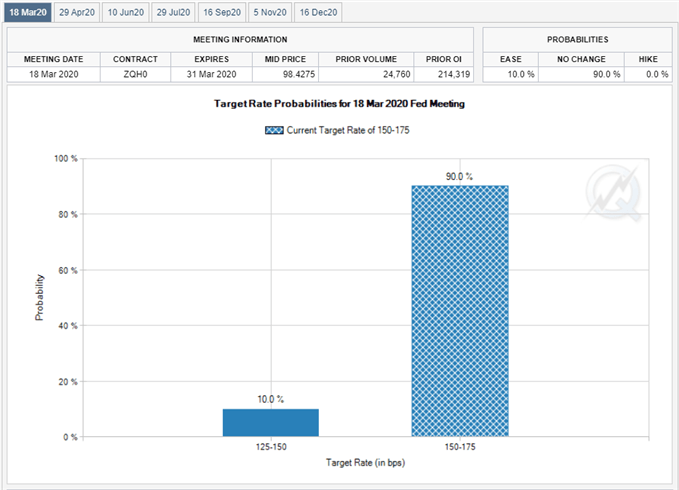Click the EXPIRES column header
This screenshot has height=490, width=679.
tap(211, 59)
